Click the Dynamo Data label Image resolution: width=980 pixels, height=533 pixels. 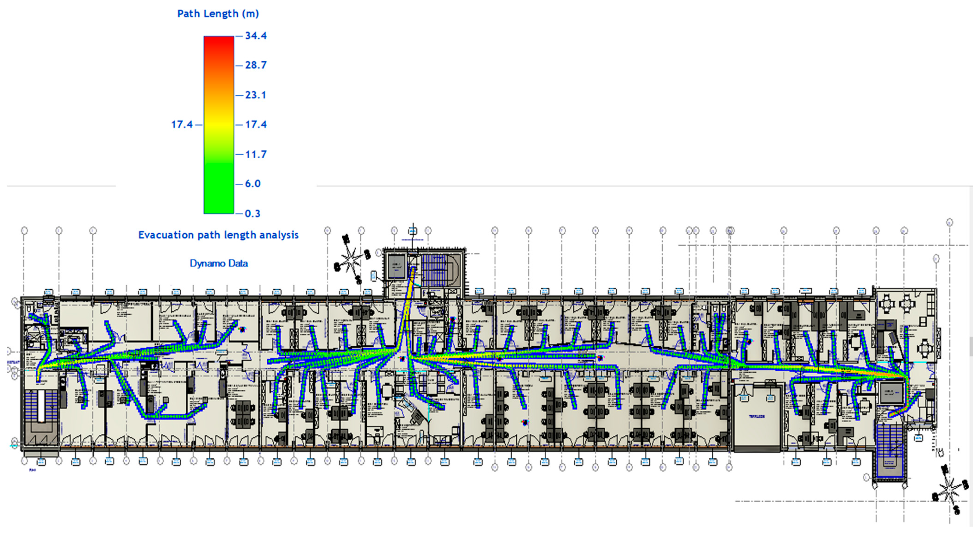pyautogui.click(x=219, y=263)
